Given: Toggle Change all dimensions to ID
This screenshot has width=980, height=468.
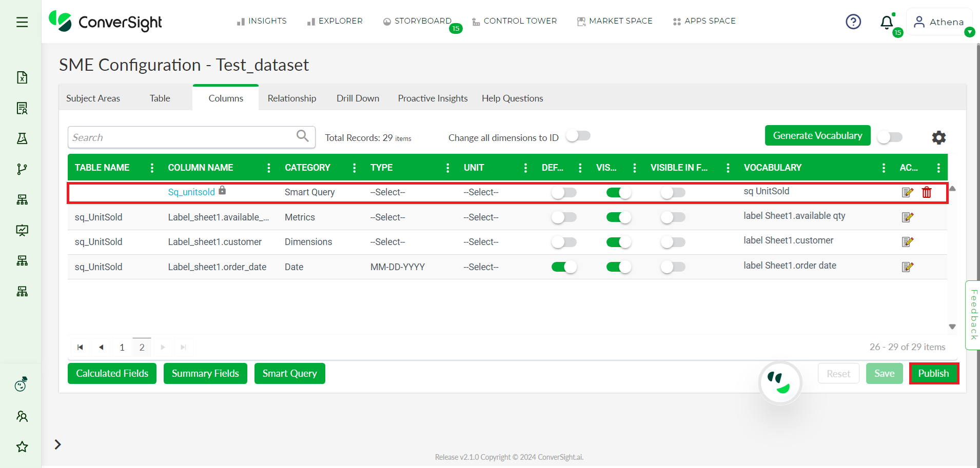Looking at the screenshot, I should (578, 136).
